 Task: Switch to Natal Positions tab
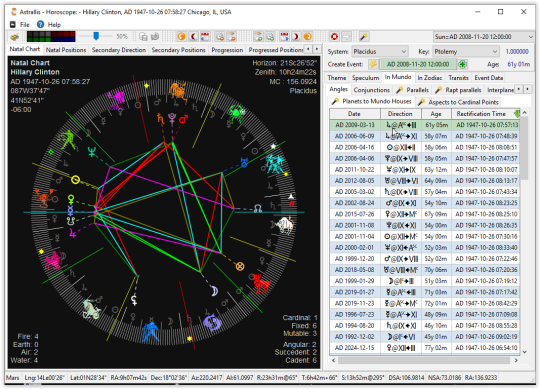(x=66, y=50)
